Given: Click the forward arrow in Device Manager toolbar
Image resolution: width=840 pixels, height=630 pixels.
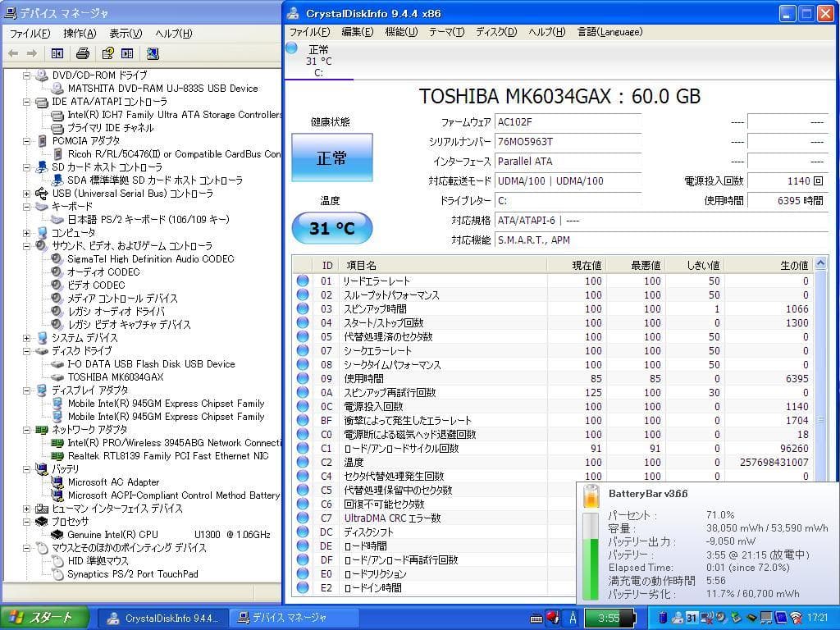Looking at the screenshot, I should (32, 53).
